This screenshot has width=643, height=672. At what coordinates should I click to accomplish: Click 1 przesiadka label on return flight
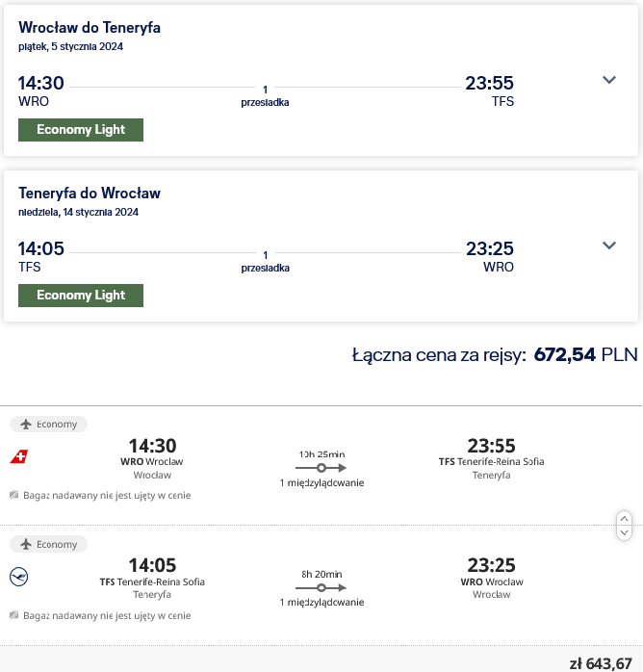pos(265,262)
